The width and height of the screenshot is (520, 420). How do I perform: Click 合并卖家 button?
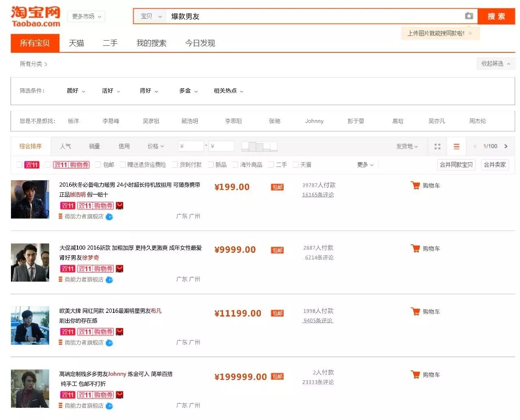click(x=495, y=165)
